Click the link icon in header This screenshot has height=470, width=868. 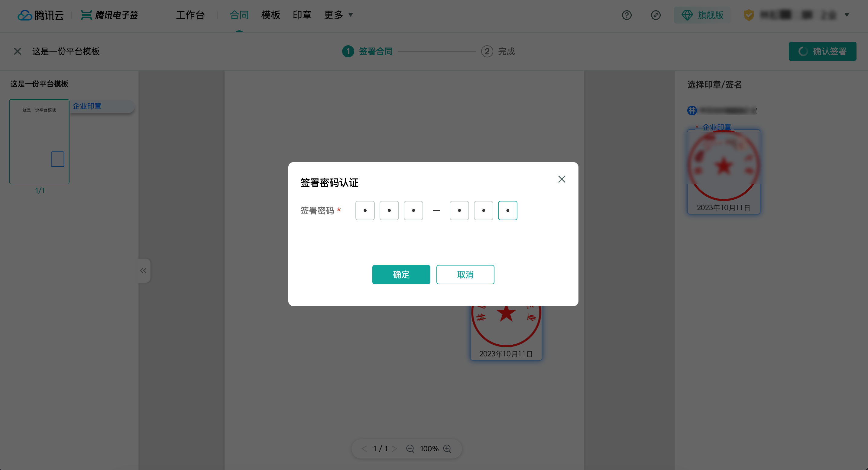[x=655, y=15]
